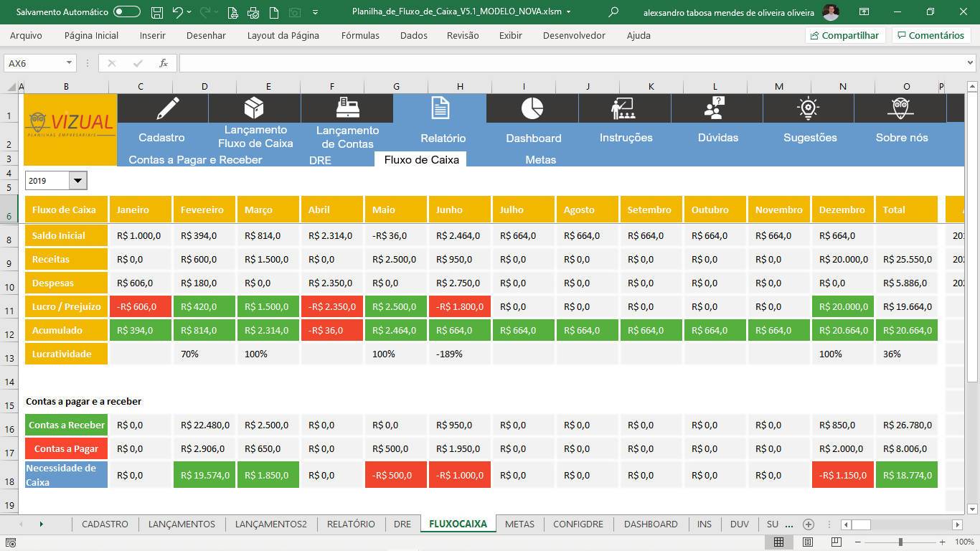
Task: Open the Customize Quick Access Toolbar dropdown
Action: tap(316, 13)
